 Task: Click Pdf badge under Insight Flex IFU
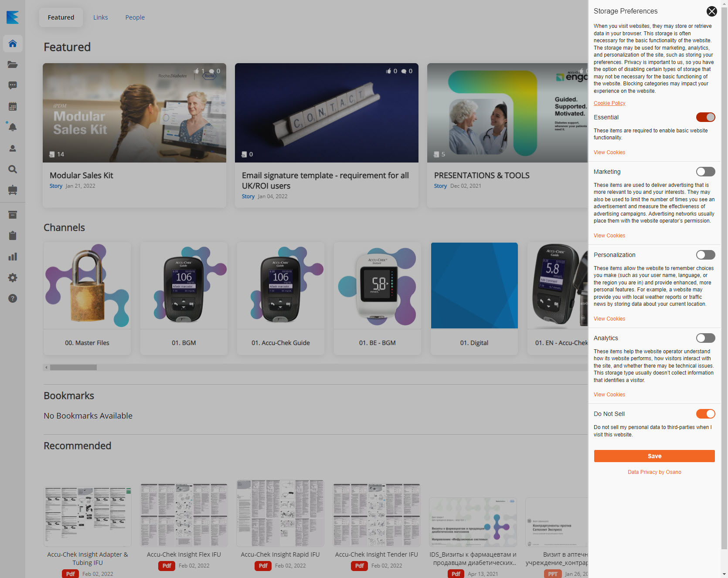tap(167, 566)
